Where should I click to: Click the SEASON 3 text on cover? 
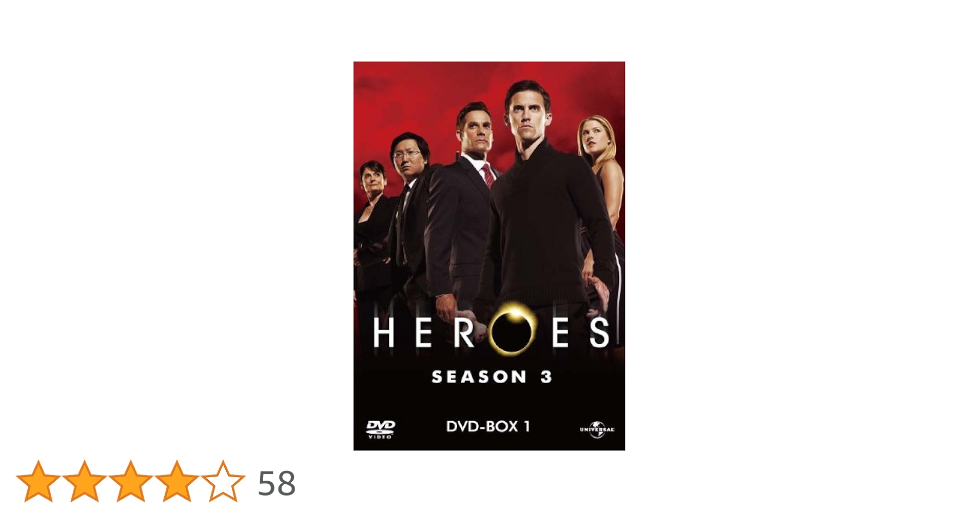tap(492, 377)
